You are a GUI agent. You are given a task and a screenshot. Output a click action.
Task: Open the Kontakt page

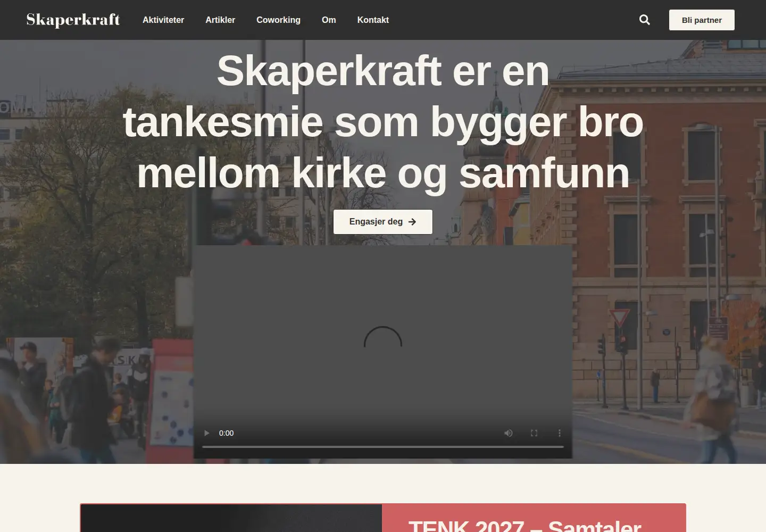tap(373, 20)
